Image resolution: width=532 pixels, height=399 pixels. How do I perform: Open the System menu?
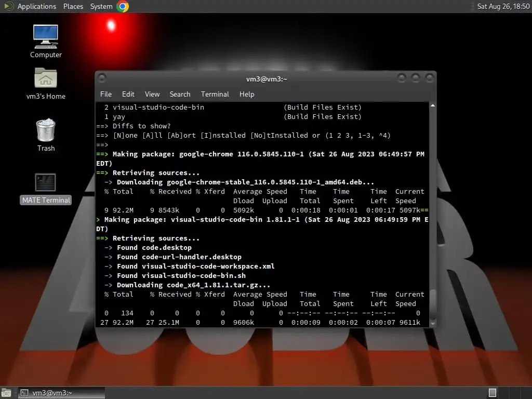coord(101,6)
